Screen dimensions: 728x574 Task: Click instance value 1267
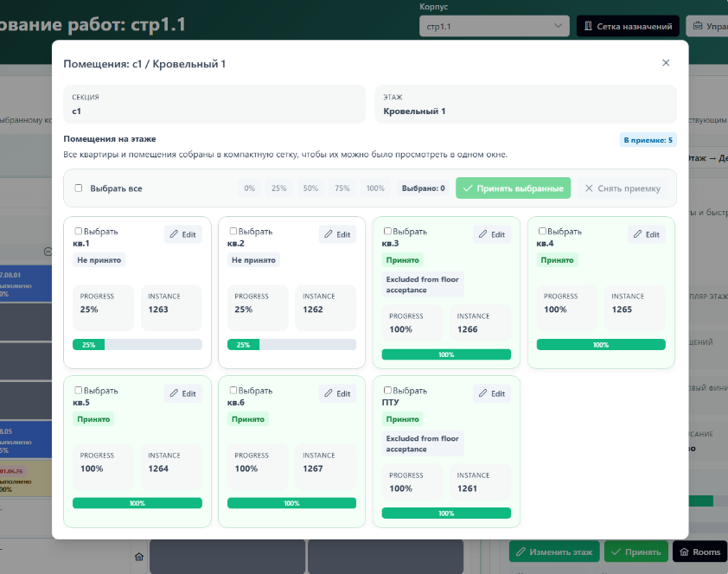[x=312, y=469]
